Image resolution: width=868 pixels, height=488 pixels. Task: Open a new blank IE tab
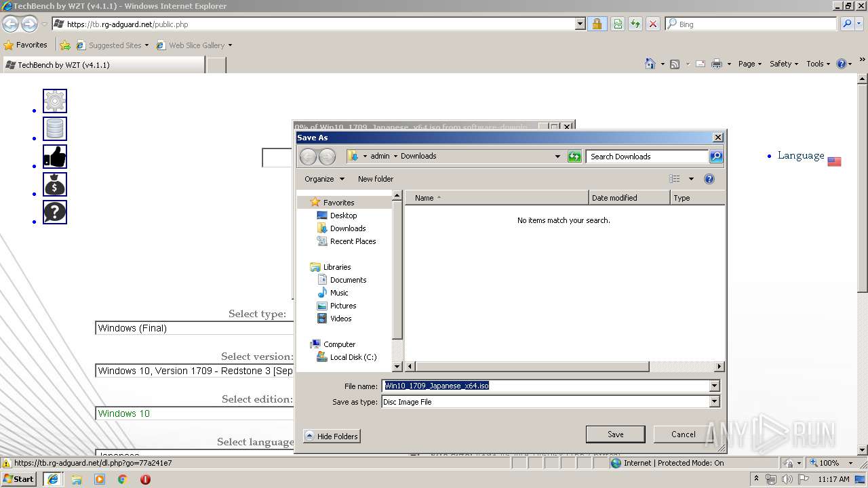coord(216,65)
